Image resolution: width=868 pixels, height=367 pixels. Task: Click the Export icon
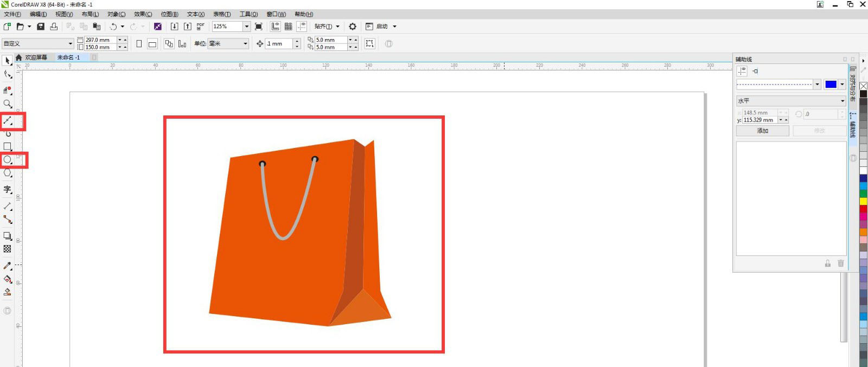click(187, 26)
